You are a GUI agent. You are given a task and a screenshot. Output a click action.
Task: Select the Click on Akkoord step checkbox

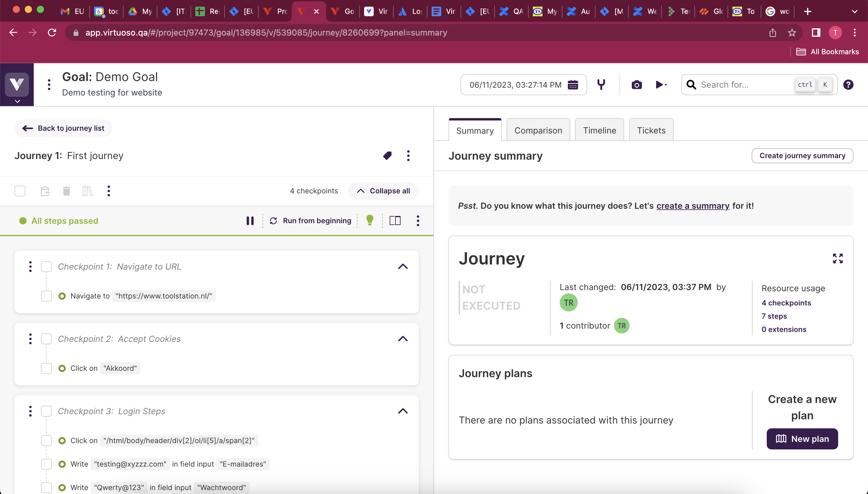(x=46, y=368)
